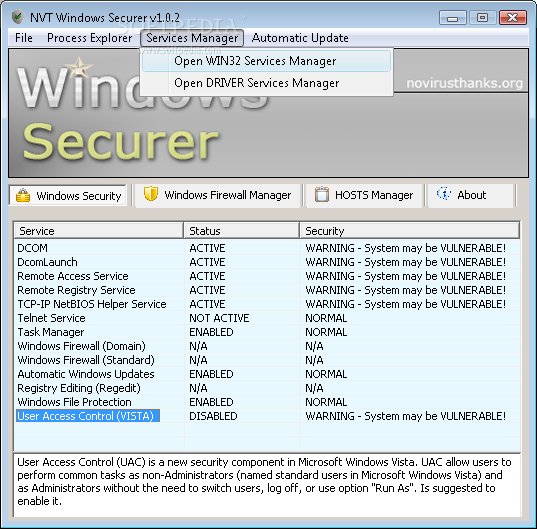Switch to the About tab
Screen dimensions: 537x529
point(471,195)
